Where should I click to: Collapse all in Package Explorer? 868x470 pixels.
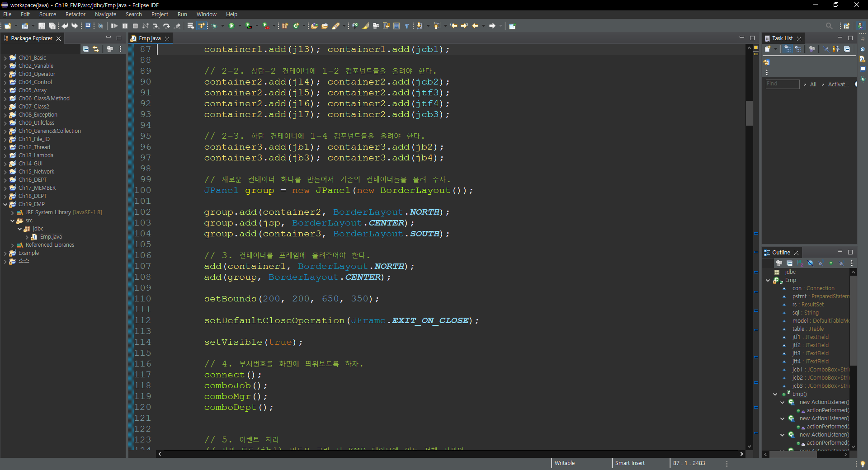85,49
